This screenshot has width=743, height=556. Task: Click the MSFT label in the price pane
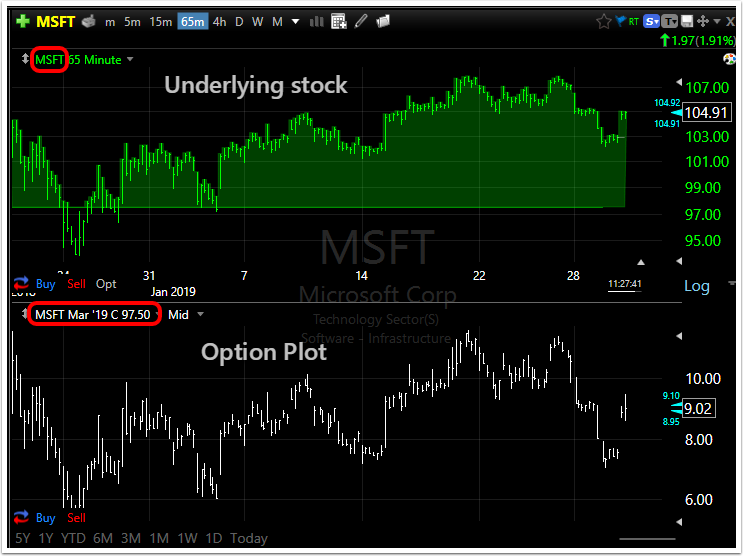[x=49, y=60]
